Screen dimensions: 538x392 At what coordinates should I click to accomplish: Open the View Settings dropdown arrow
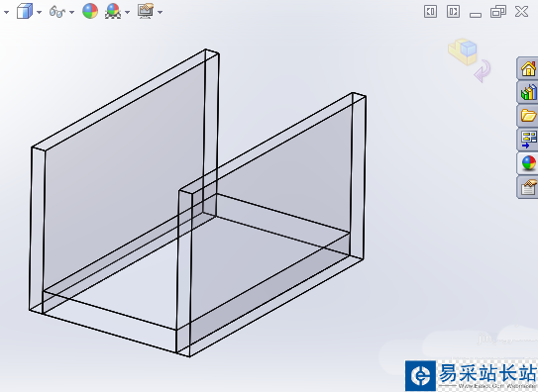coord(160,12)
